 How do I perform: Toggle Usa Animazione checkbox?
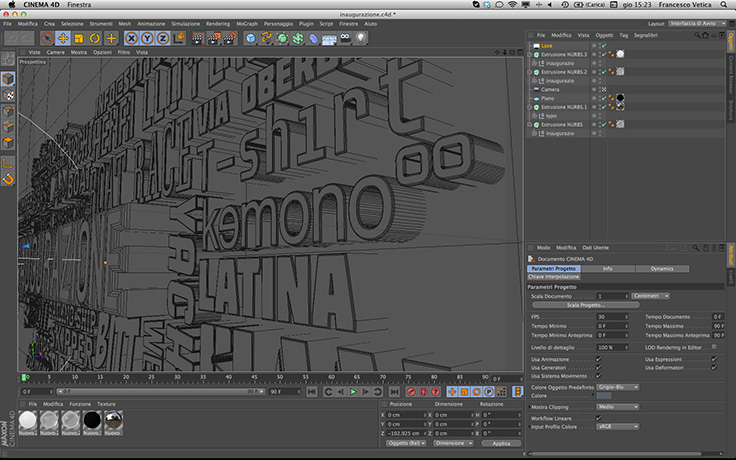coord(598,359)
